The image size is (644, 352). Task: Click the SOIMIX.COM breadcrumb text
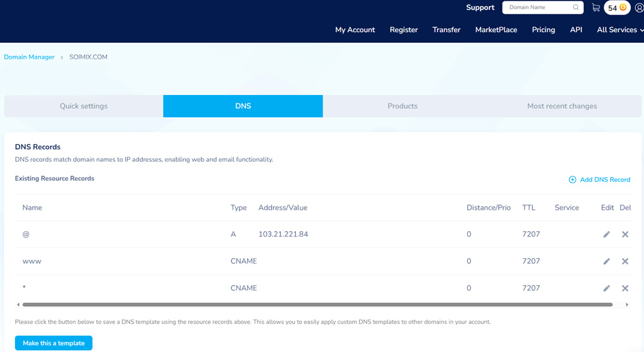tap(88, 57)
